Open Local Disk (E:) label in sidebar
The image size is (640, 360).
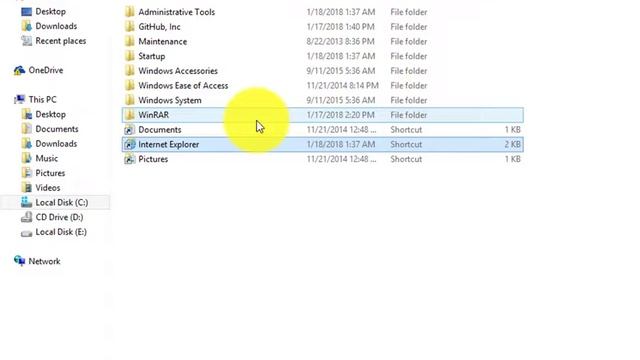(x=61, y=232)
